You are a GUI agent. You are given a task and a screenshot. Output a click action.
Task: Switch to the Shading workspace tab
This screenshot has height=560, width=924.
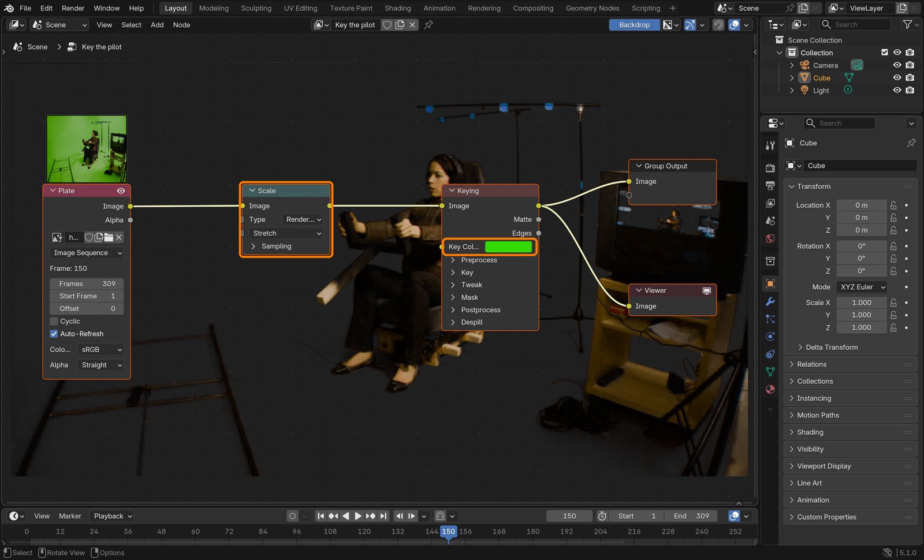[398, 8]
